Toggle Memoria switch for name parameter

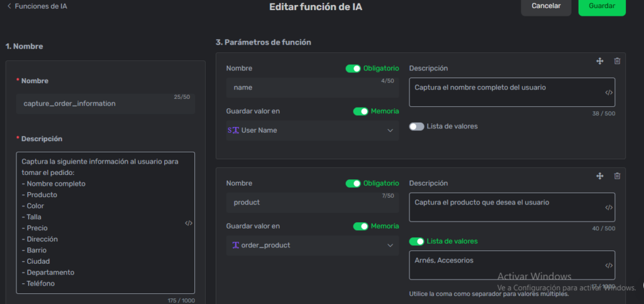(360, 111)
